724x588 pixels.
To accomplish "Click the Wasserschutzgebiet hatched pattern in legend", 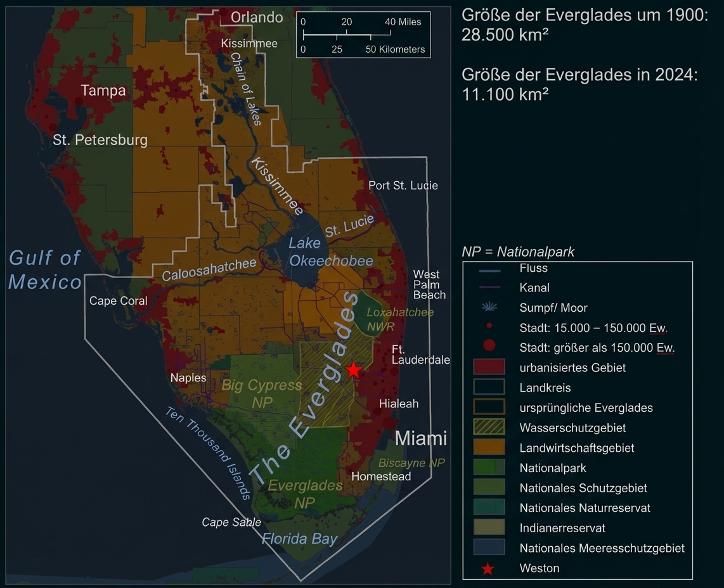I will click(x=489, y=428).
